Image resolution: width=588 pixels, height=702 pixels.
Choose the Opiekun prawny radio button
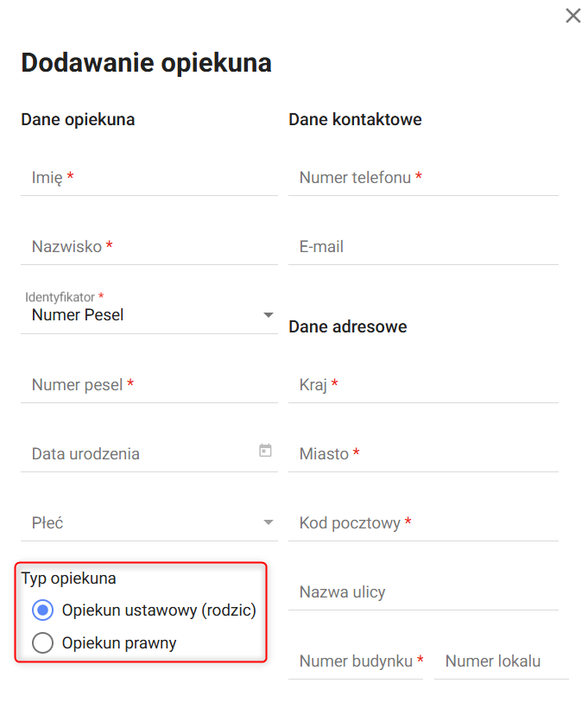42,642
